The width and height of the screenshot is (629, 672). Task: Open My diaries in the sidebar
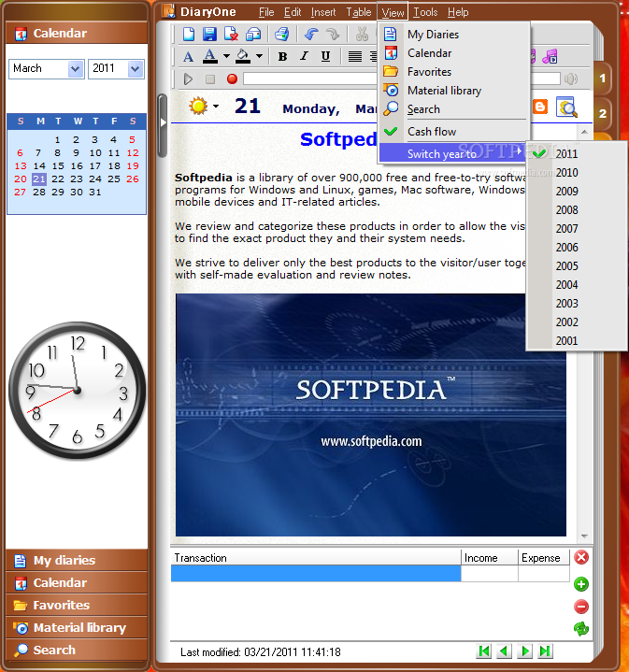click(x=77, y=560)
